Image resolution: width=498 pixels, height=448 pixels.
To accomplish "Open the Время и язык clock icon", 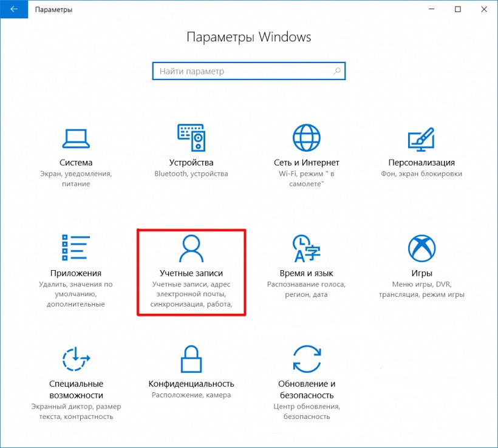I will 307,248.
